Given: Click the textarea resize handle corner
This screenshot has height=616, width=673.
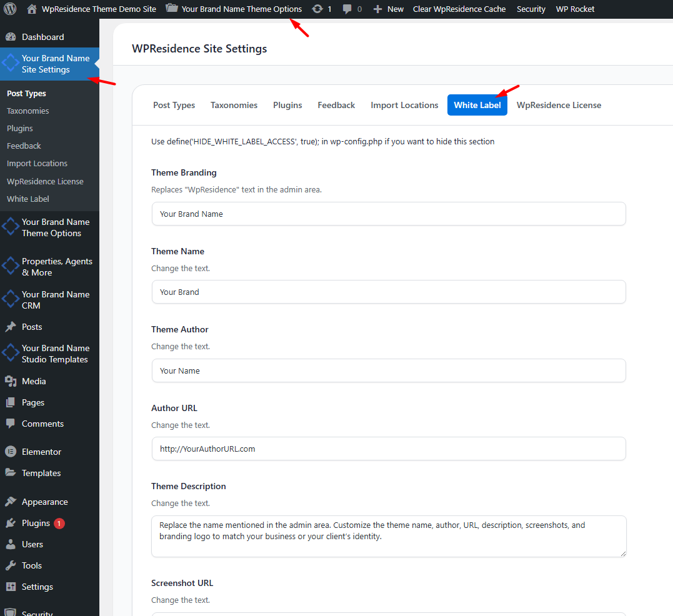Looking at the screenshot, I should click(x=623, y=554).
